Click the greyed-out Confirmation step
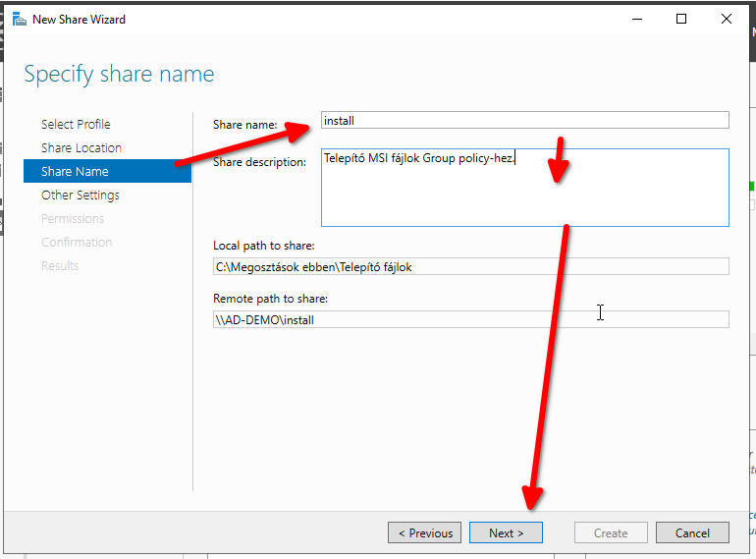Viewport: 756px width, 559px height. (77, 242)
